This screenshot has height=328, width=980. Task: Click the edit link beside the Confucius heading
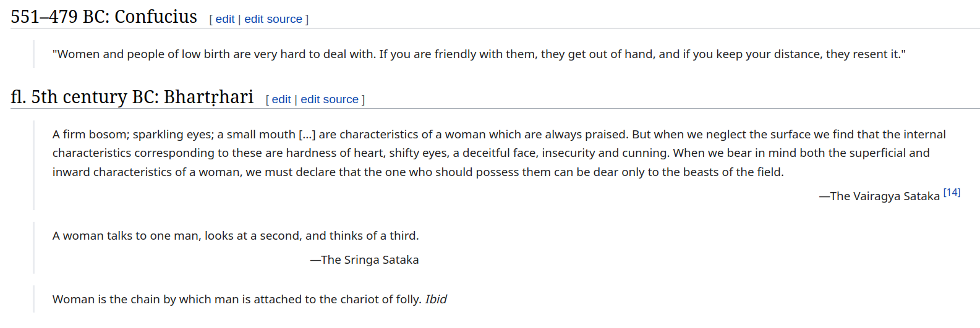pyautogui.click(x=225, y=19)
